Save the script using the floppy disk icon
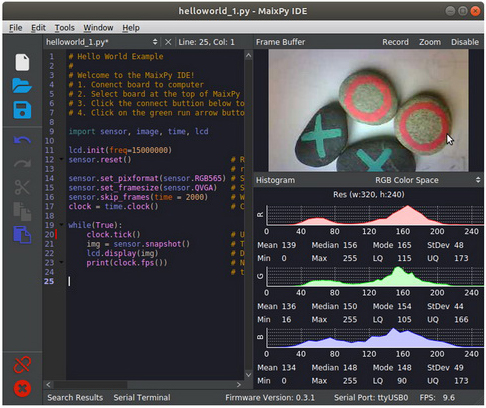The width and height of the screenshot is (486, 408). pyautogui.click(x=22, y=110)
